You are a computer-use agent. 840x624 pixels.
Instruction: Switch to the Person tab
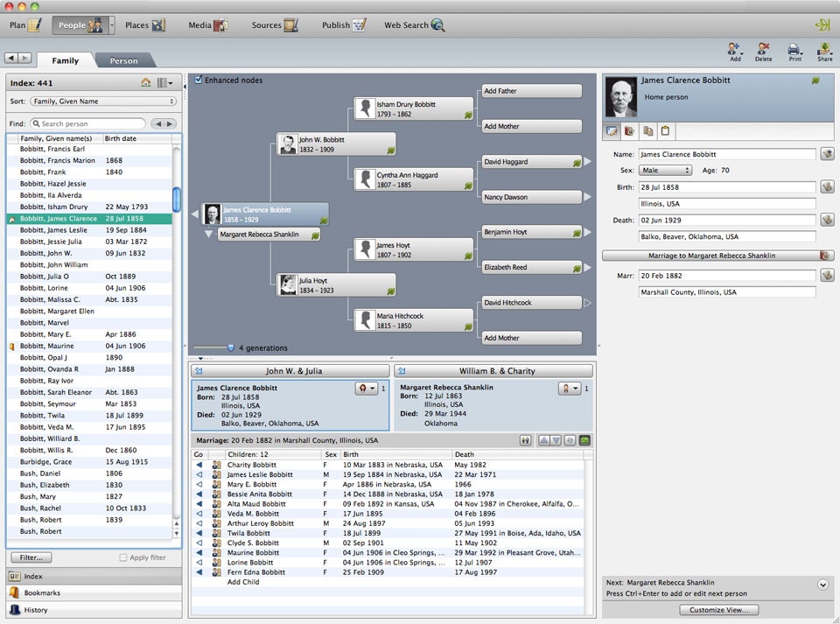(x=123, y=61)
